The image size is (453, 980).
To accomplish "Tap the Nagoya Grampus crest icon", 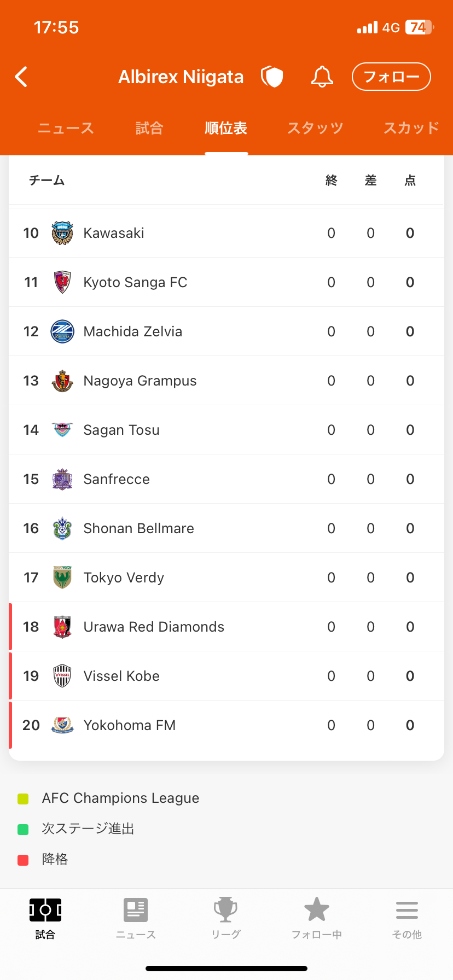I will pos(62,381).
